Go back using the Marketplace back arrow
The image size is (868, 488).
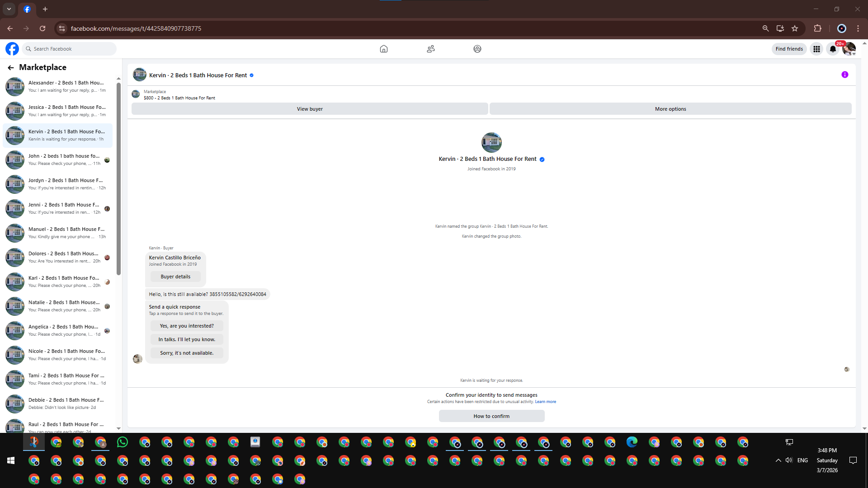[11, 67]
